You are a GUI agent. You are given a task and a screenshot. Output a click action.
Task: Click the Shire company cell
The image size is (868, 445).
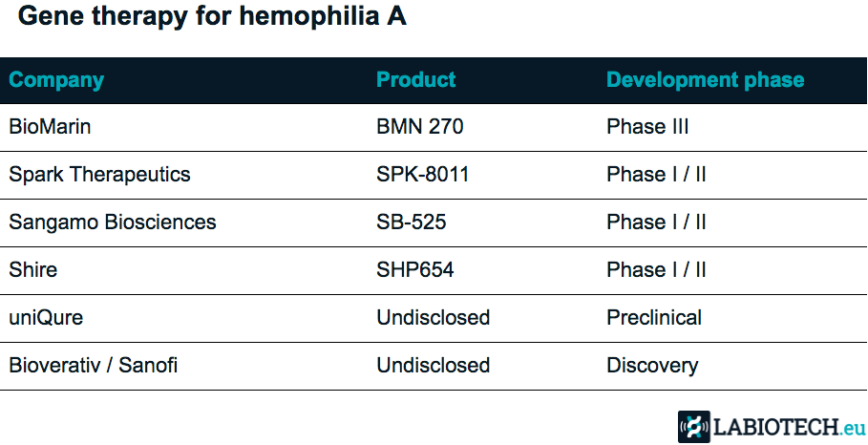pos(33,270)
